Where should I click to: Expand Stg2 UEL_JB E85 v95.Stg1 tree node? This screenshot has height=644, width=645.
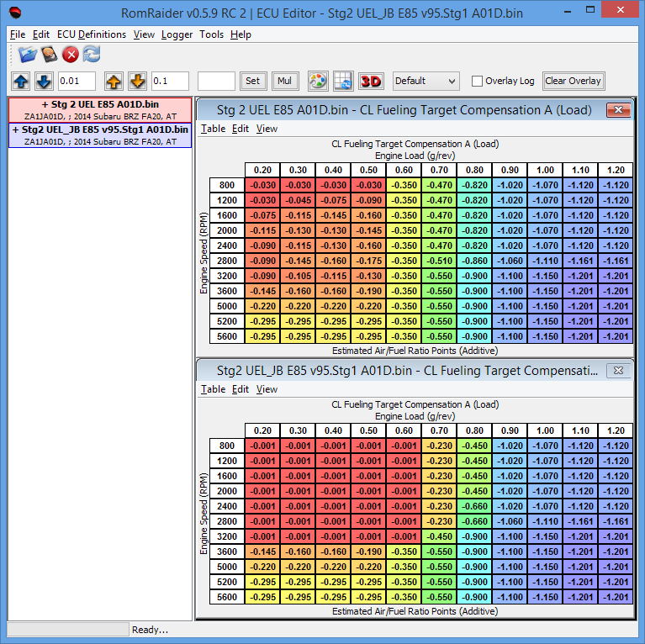pos(16,130)
